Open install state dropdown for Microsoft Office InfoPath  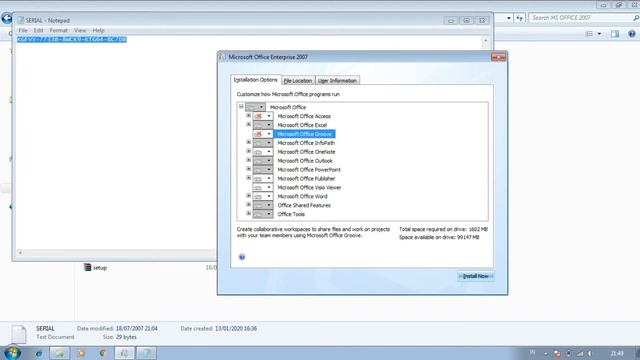[x=263, y=143]
